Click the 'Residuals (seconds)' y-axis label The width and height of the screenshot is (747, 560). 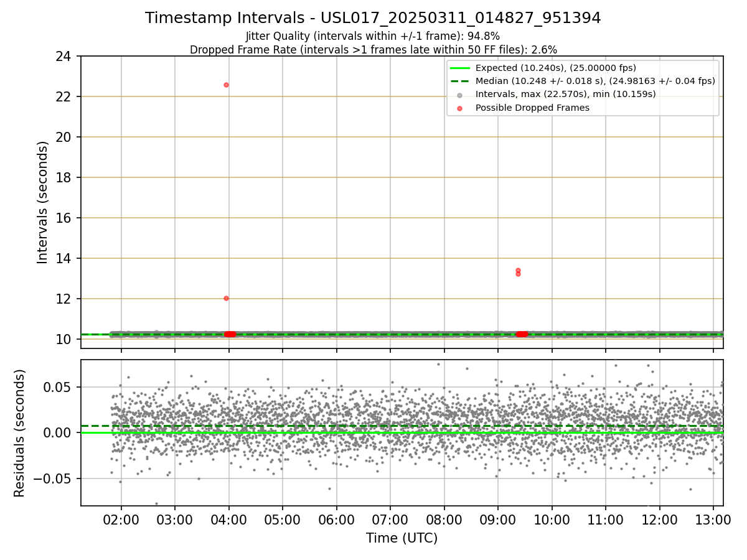[x=20, y=433]
